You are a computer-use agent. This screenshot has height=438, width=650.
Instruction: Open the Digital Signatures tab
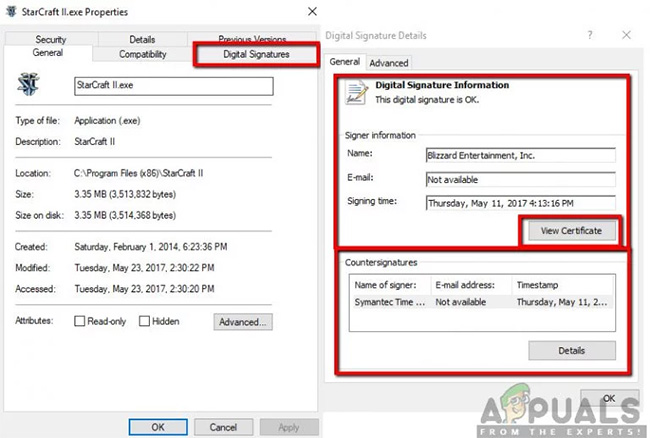pos(256,54)
